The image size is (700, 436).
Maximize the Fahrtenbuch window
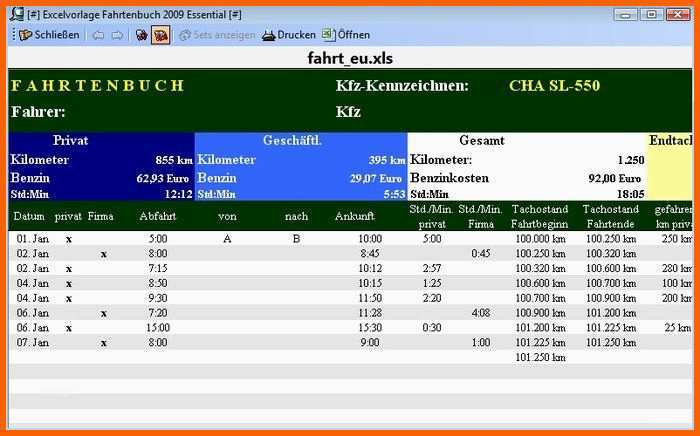(651, 14)
